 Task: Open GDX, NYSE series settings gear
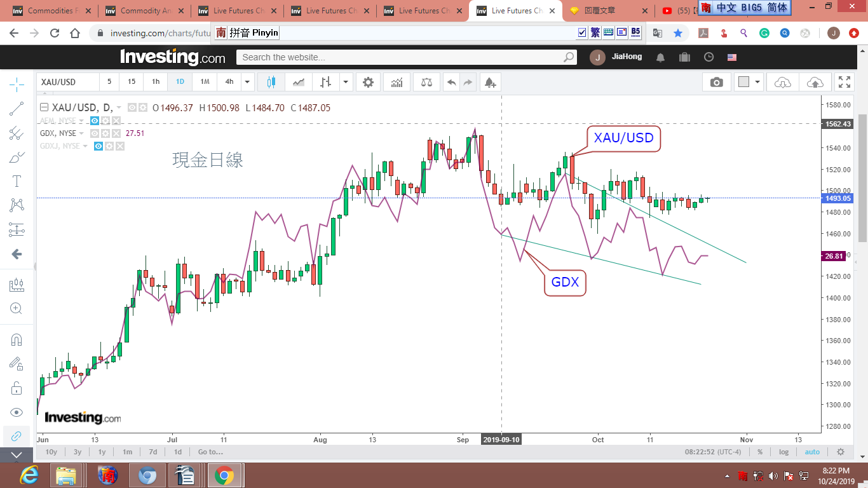105,133
